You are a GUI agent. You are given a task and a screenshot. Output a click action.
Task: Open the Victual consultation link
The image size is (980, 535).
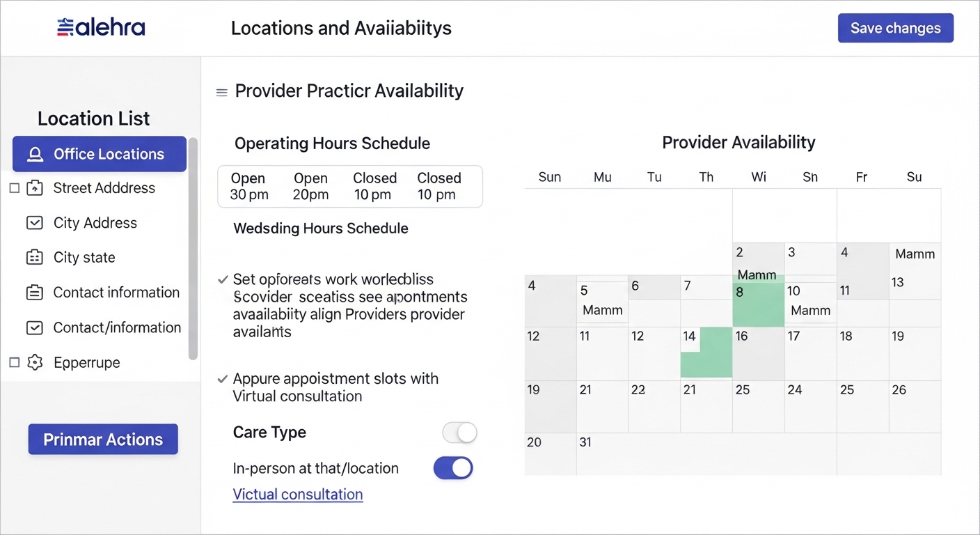click(x=298, y=495)
